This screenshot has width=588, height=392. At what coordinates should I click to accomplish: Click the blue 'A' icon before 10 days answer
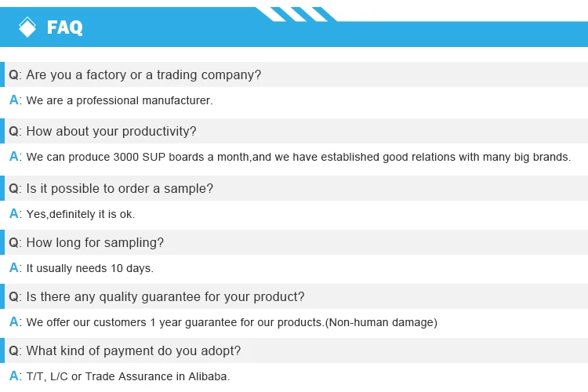14,267
